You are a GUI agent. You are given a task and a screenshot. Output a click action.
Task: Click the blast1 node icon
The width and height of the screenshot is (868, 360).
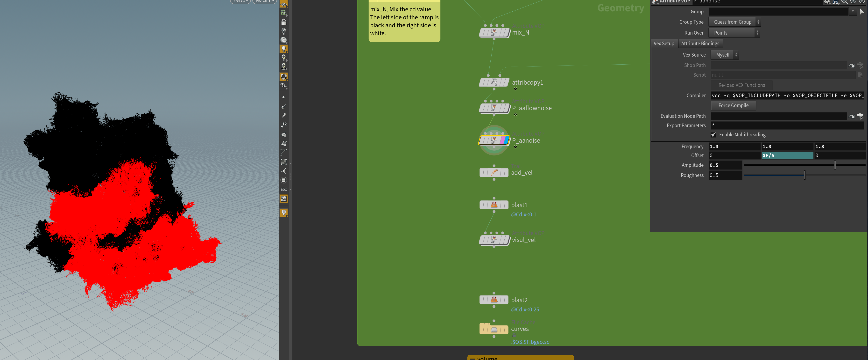click(x=494, y=205)
